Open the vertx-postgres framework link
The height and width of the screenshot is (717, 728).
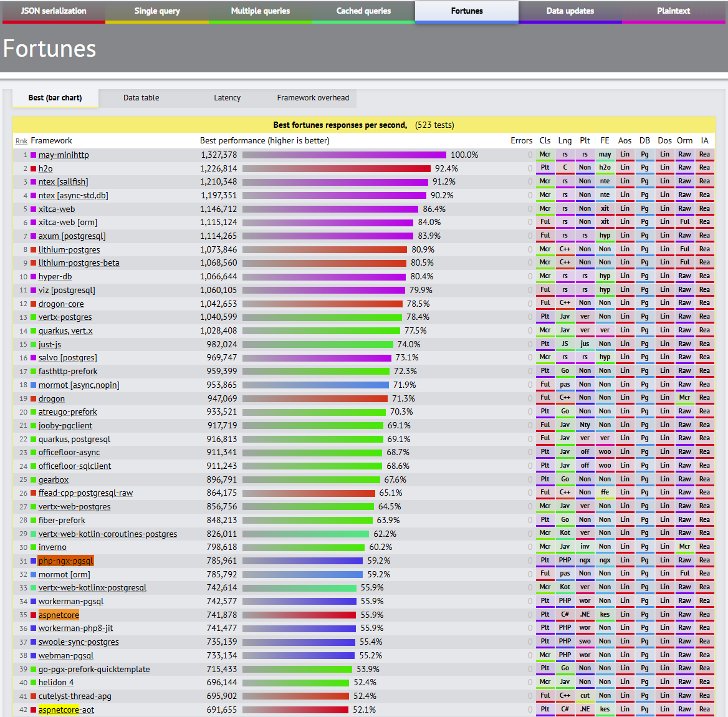[65, 317]
